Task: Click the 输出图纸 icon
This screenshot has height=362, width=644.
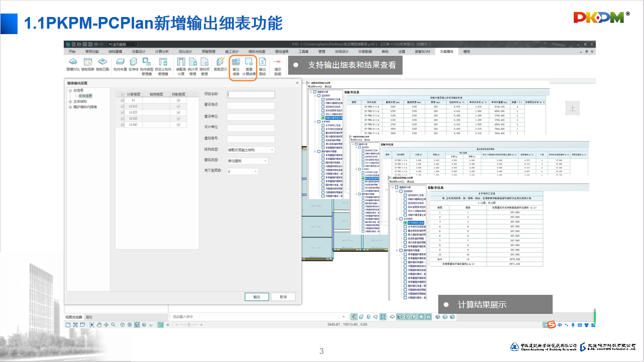Action: 262,66
